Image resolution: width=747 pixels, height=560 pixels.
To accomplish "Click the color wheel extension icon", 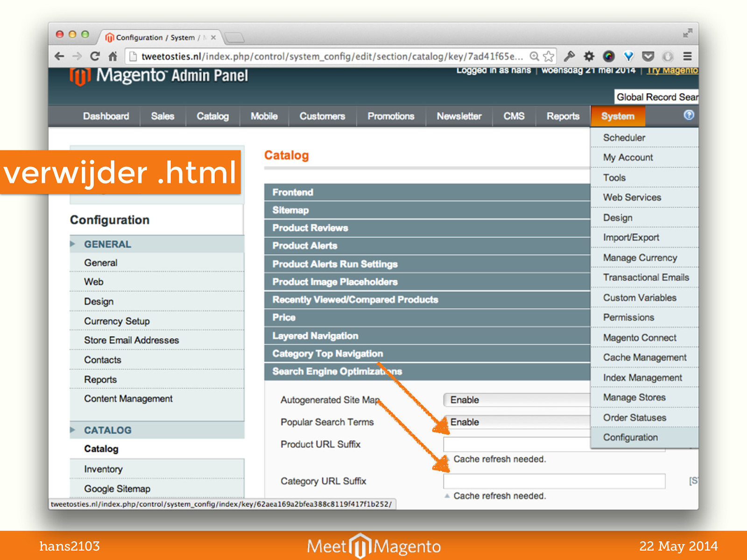I will click(x=609, y=56).
